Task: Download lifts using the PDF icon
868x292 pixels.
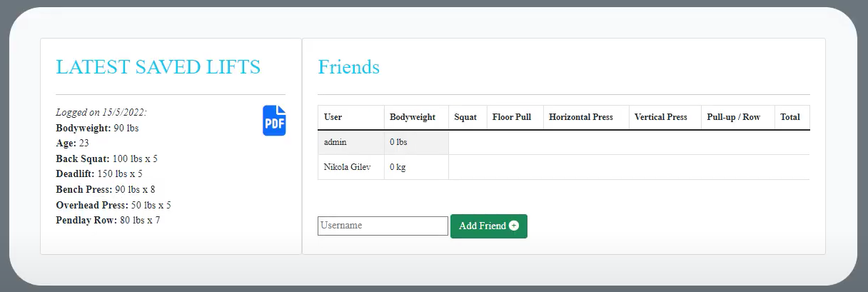Action: (x=274, y=121)
